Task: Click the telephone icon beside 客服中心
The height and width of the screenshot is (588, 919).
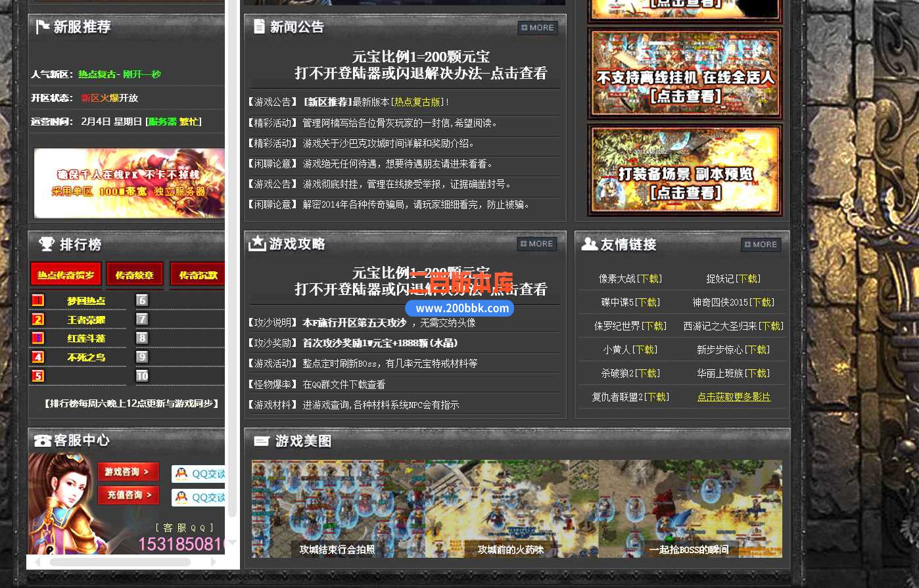Action: pyautogui.click(x=43, y=440)
